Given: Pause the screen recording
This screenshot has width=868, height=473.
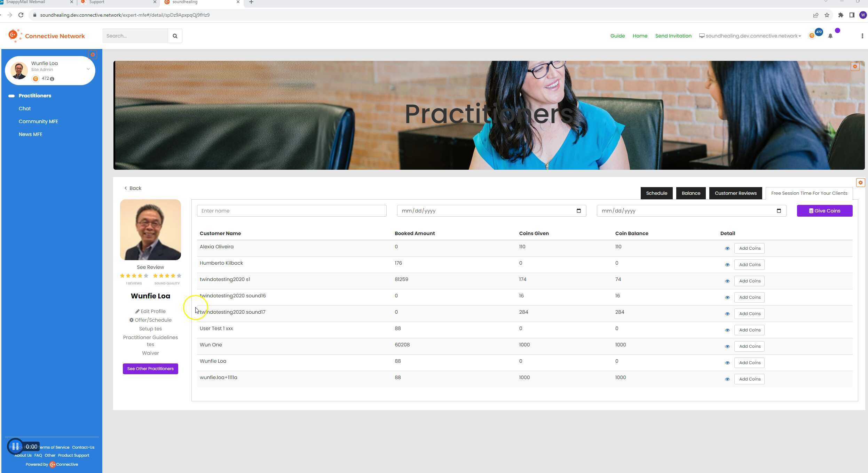Looking at the screenshot, I should tap(15, 447).
